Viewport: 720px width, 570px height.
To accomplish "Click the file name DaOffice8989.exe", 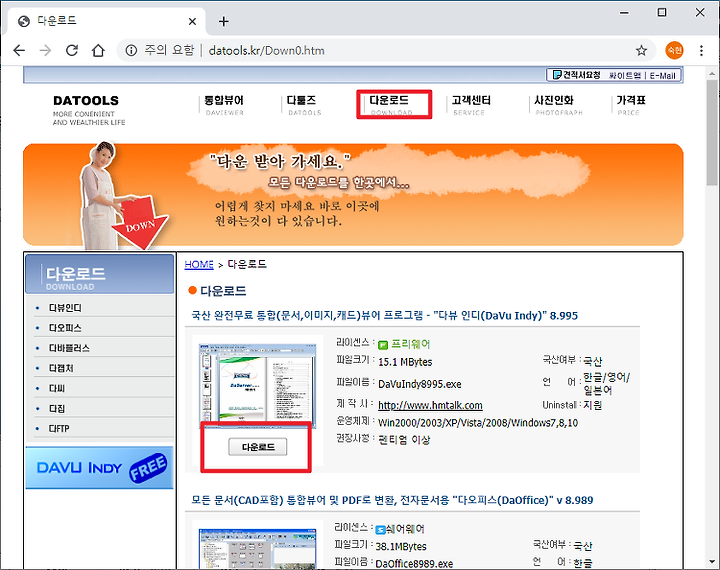I will [414, 564].
